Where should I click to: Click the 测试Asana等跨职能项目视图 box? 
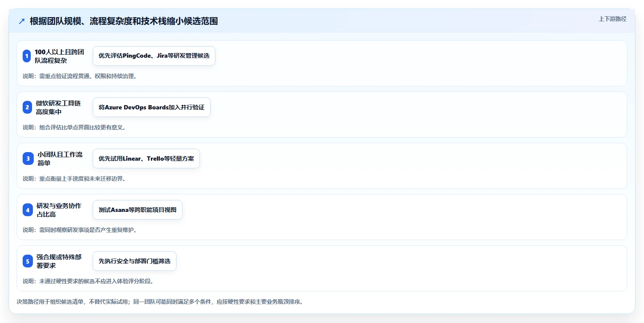(x=138, y=210)
